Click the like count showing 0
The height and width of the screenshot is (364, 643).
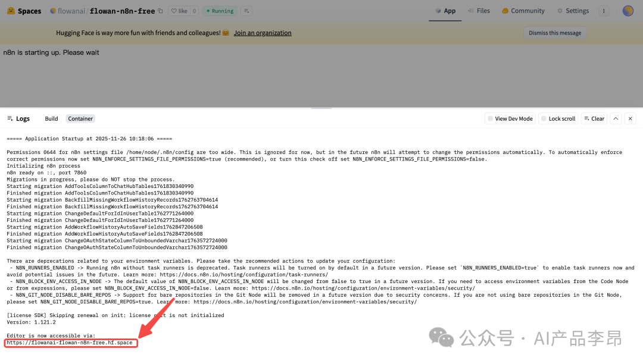pyautogui.click(x=194, y=11)
